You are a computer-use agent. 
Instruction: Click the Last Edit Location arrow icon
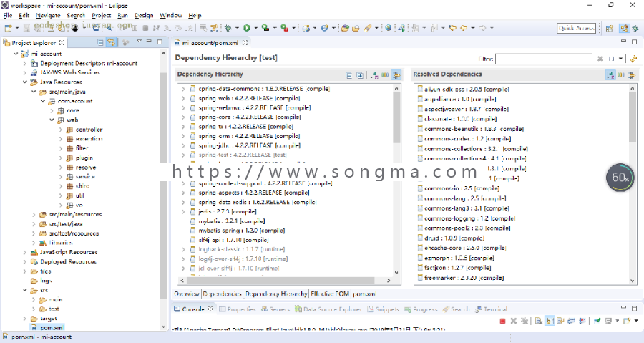[453, 28]
